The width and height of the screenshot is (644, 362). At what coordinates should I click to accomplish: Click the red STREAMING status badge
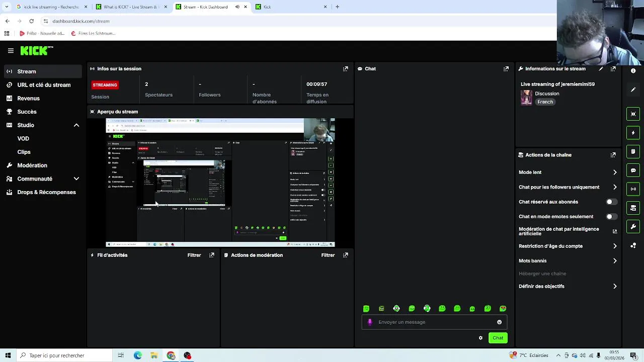[105, 85]
